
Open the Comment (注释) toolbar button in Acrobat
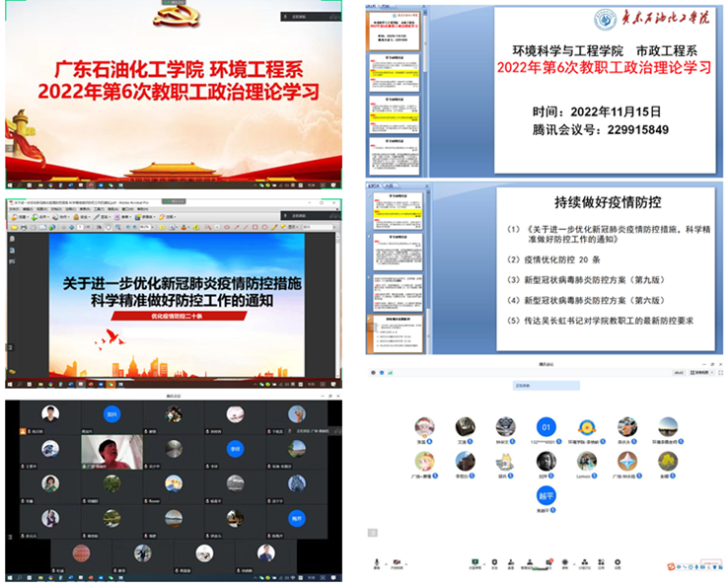166,217
